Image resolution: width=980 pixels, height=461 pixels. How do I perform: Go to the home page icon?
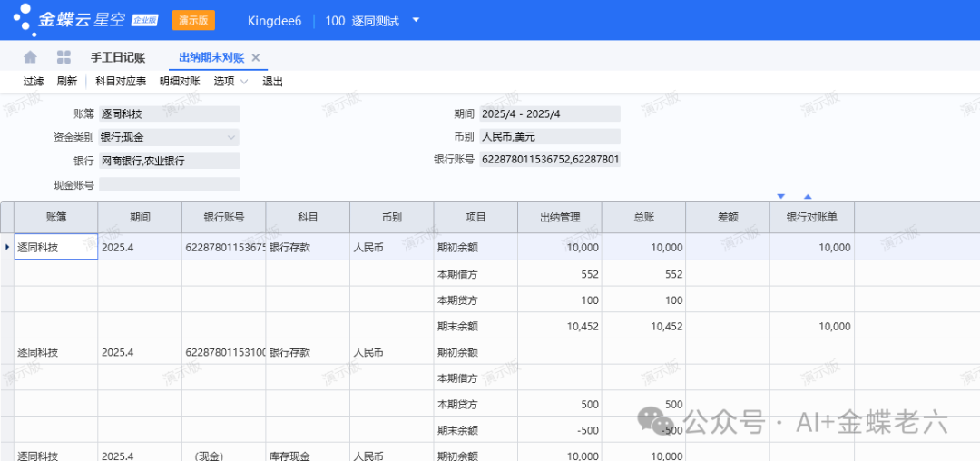click(x=30, y=57)
